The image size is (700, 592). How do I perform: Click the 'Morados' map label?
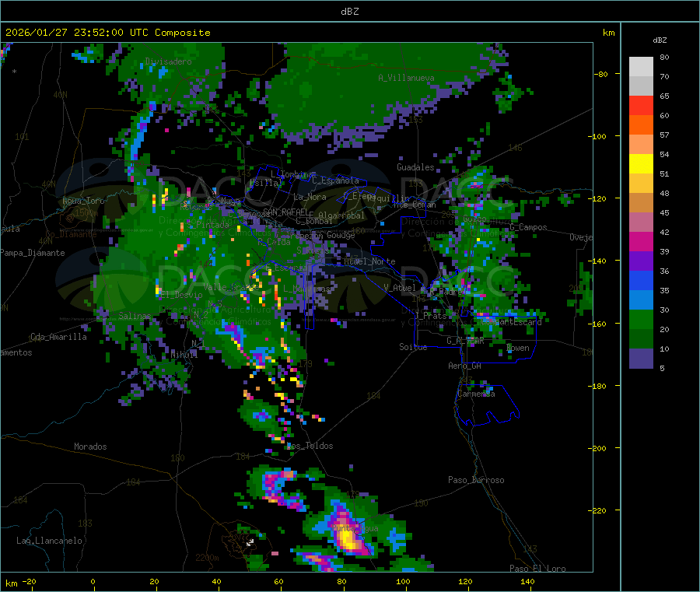[x=90, y=447]
